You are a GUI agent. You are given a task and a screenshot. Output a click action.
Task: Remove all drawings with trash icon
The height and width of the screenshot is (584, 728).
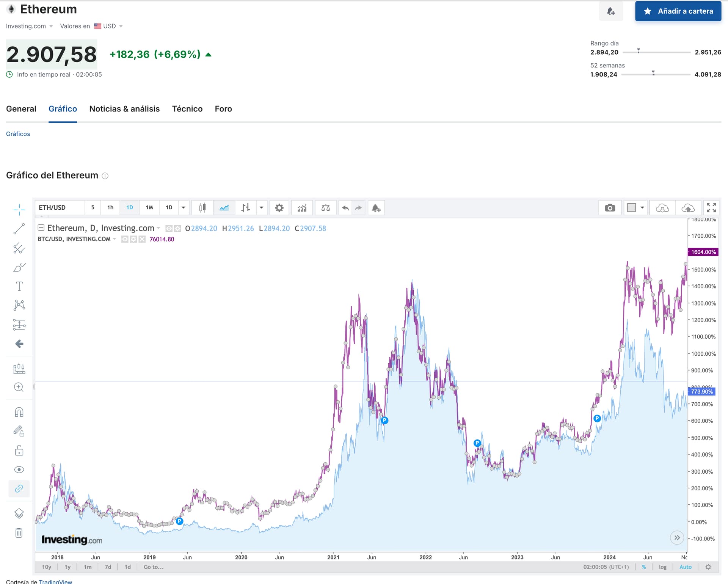[19, 533]
